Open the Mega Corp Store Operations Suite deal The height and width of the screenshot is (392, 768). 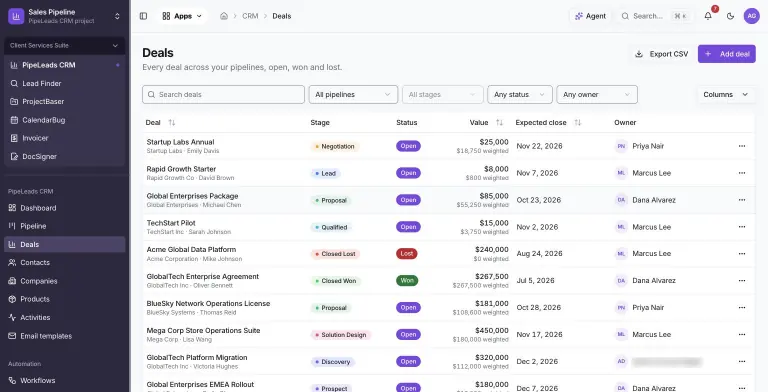(x=203, y=330)
